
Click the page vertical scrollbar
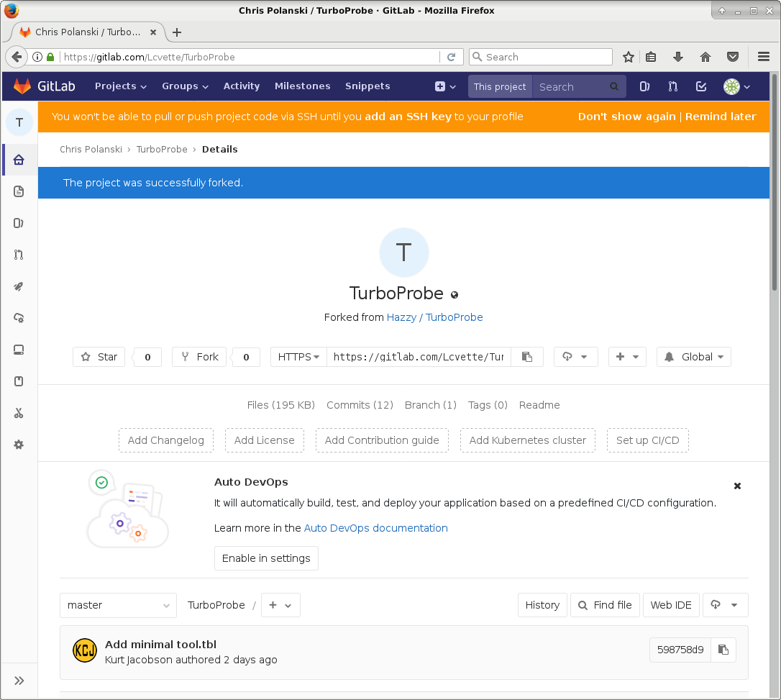(775, 182)
